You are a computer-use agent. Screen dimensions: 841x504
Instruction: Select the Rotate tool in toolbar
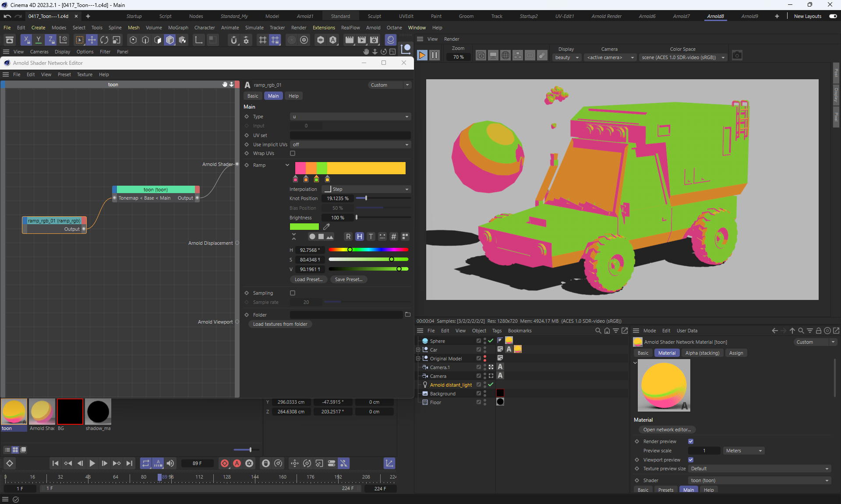coord(104,40)
